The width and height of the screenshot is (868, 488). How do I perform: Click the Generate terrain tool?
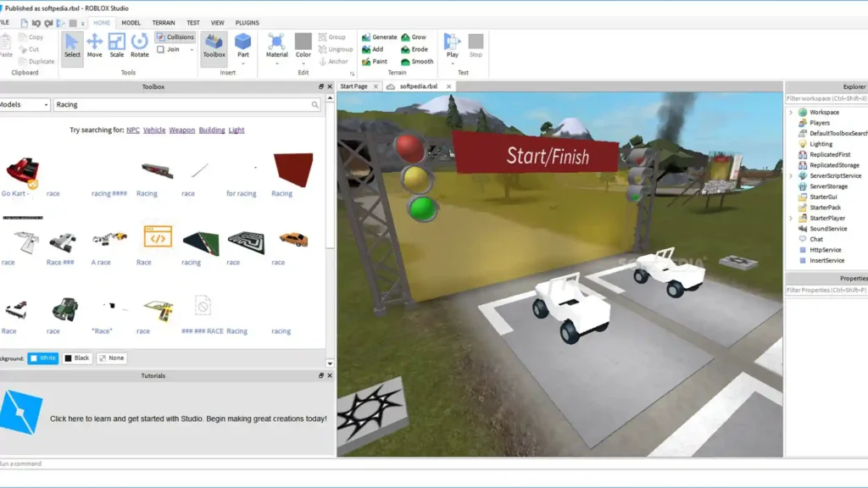click(379, 37)
